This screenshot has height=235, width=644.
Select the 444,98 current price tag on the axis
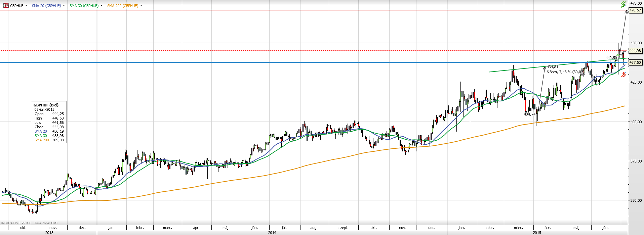click(x=635, y=51)
